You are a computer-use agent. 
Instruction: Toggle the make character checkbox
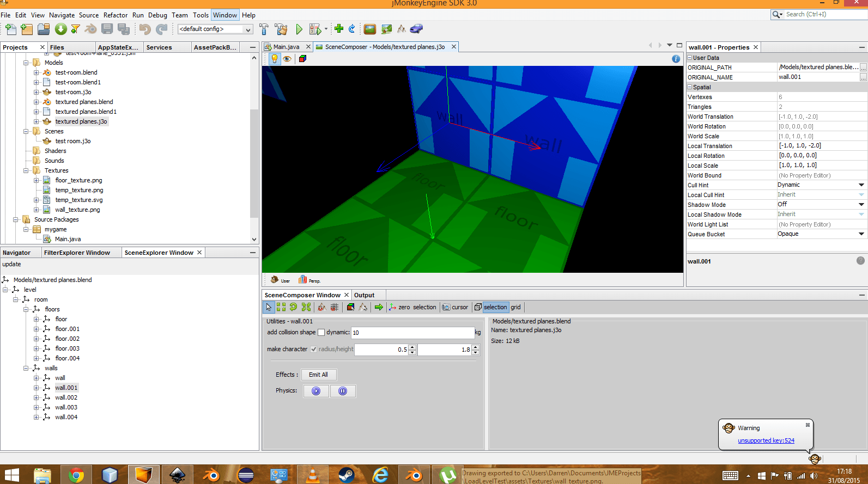314,349
